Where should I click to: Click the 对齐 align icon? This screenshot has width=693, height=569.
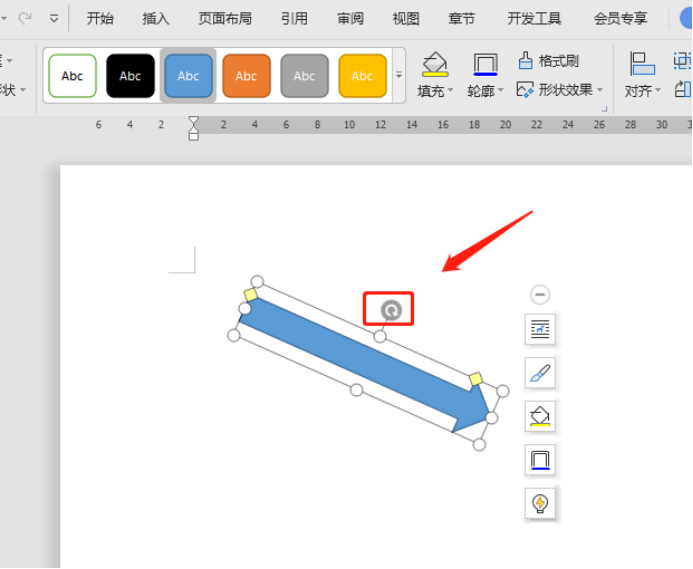point(642,65)
